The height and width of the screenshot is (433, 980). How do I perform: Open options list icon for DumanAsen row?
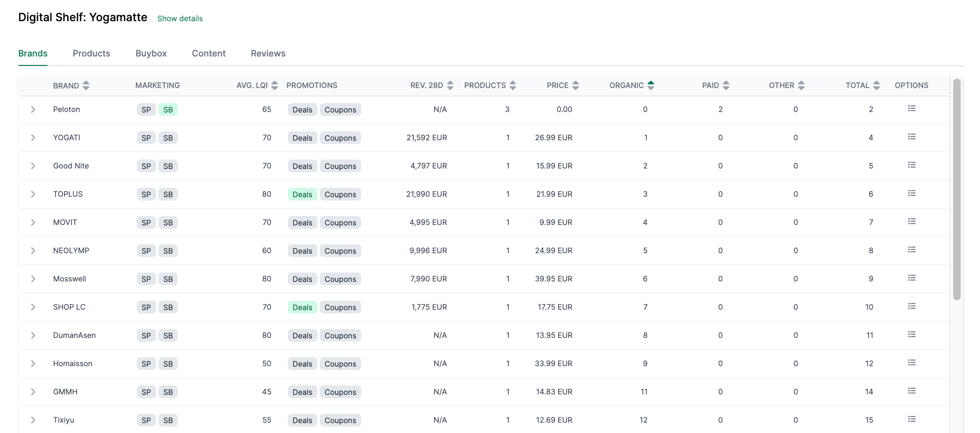(x=911, y=335)
